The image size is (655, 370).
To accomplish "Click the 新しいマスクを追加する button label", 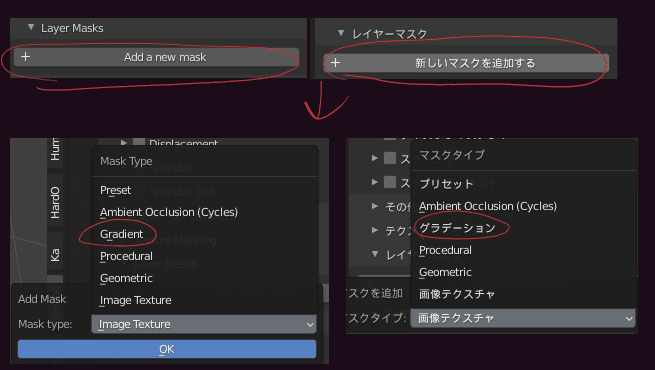I will coord(475,63).
